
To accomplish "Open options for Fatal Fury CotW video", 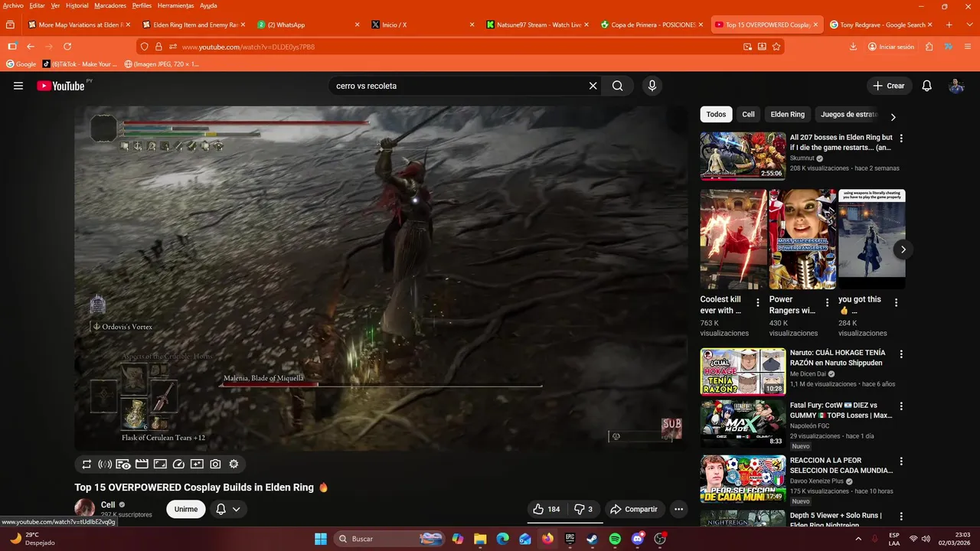I will pyautogui.click(x=901, y=406).
